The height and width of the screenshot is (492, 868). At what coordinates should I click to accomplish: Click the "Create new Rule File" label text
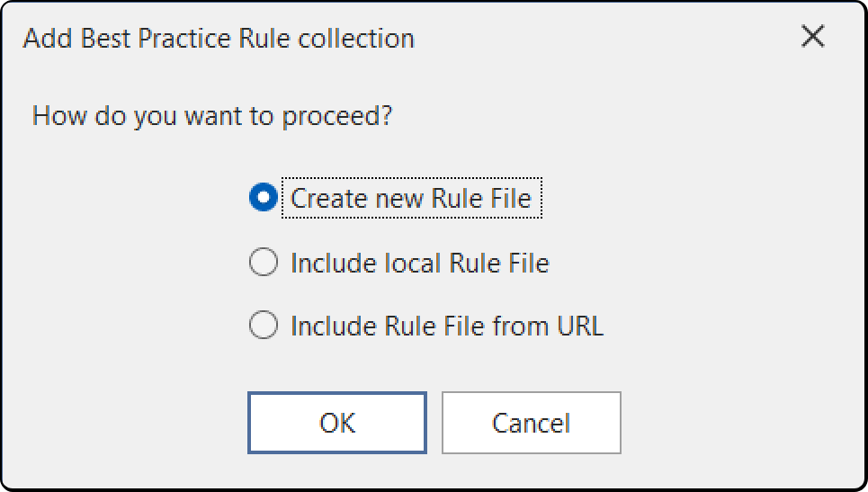(411, 198)
